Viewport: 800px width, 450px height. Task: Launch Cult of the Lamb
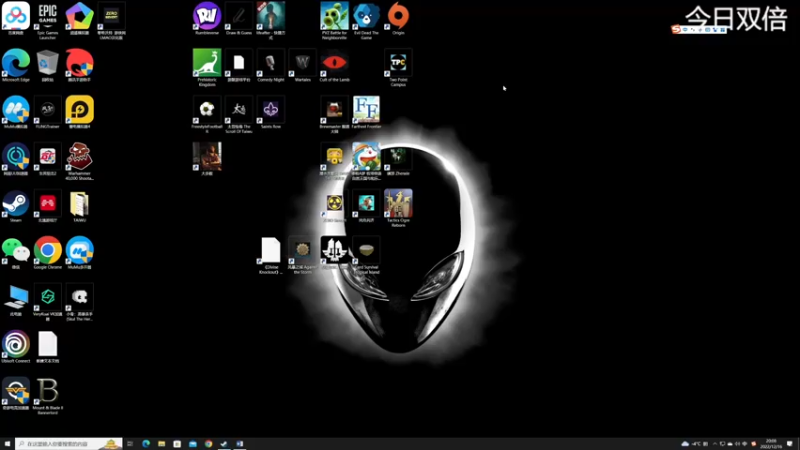334,65
